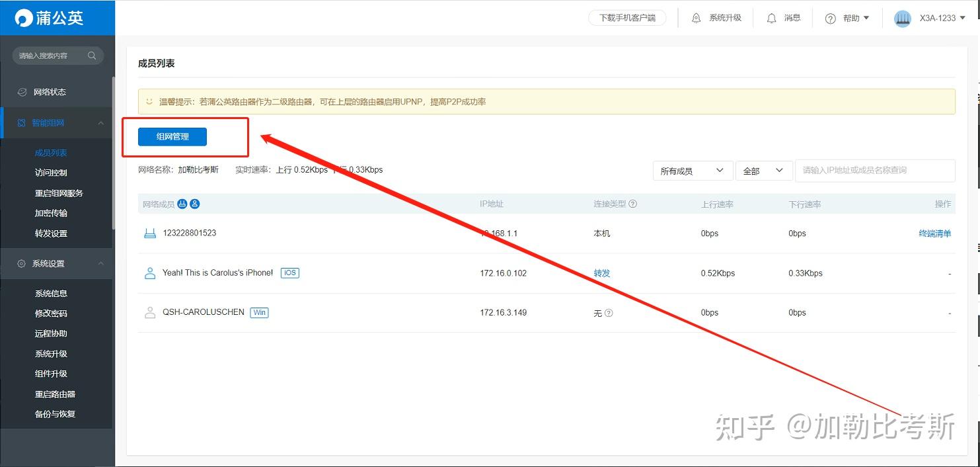Click the 组网管理 button

(x=172, y=136)
